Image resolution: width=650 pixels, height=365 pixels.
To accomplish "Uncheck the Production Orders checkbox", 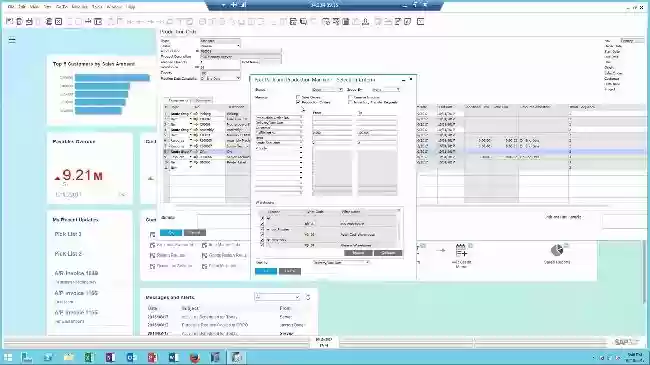I will pyautogui.click(x=298, y=102).
